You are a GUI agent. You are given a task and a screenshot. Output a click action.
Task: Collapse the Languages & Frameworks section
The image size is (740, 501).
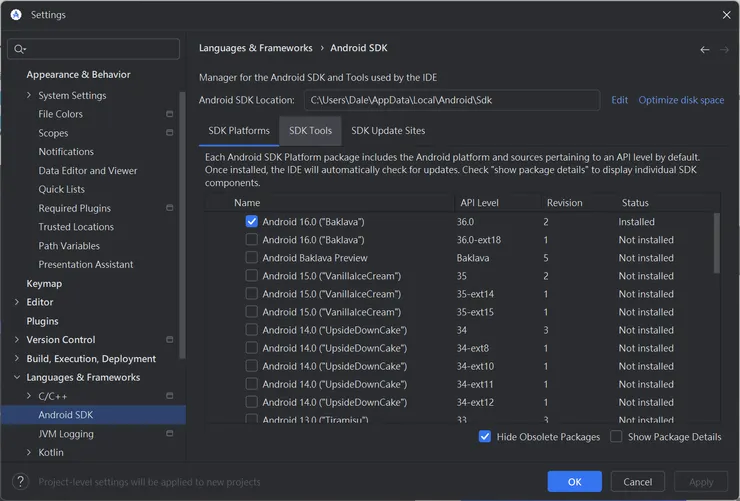17,378
